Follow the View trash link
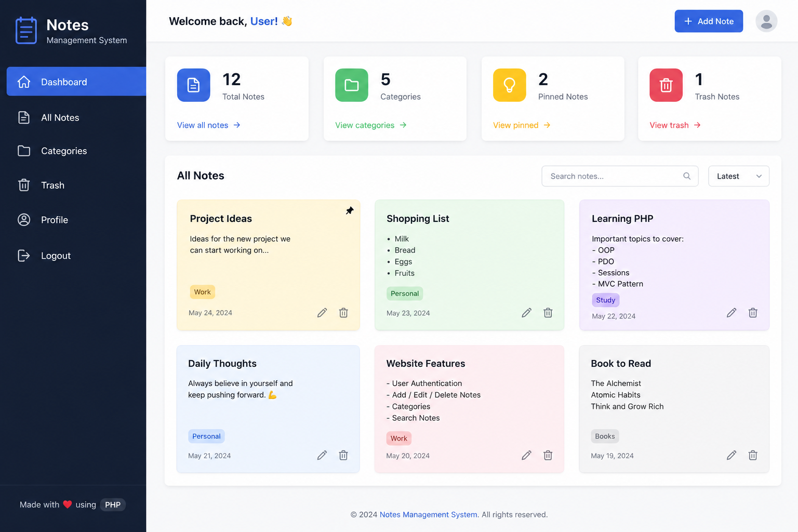This screenshot has width=798, height=532. [675, 125]
